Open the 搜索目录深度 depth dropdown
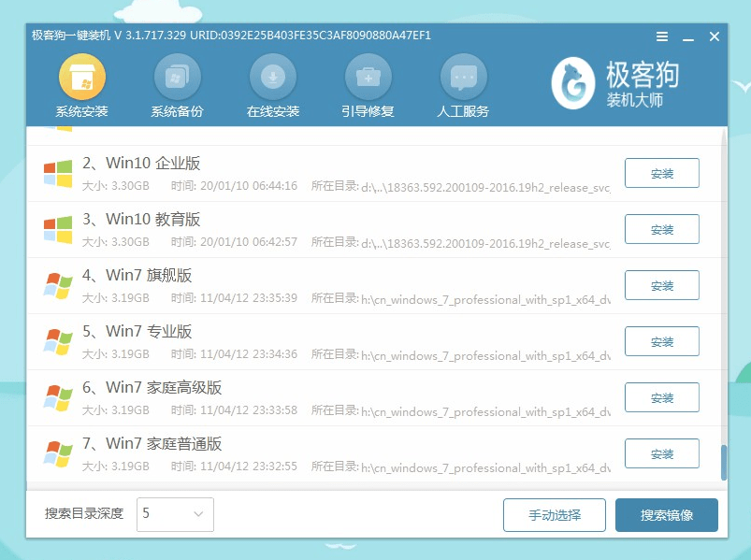 (175, 514)
